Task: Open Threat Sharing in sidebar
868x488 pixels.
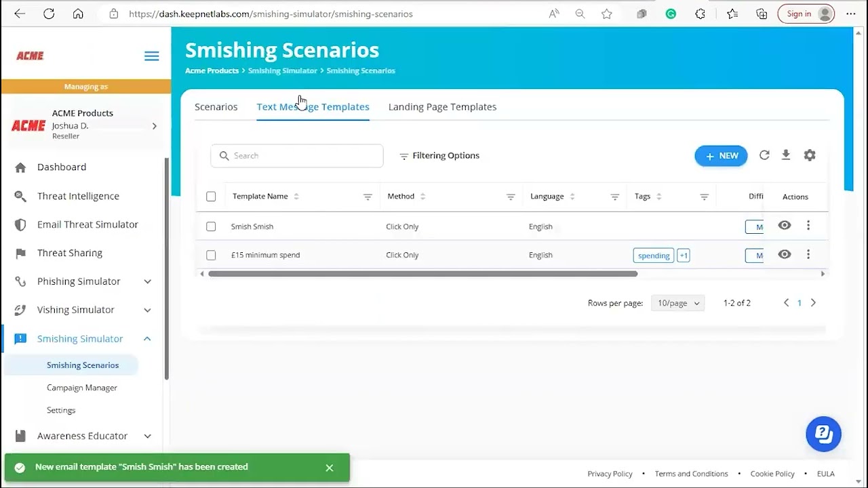Action: (70, 253)
